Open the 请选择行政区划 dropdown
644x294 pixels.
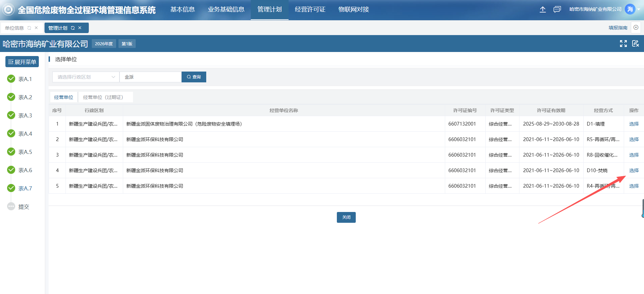click(86, 77)
